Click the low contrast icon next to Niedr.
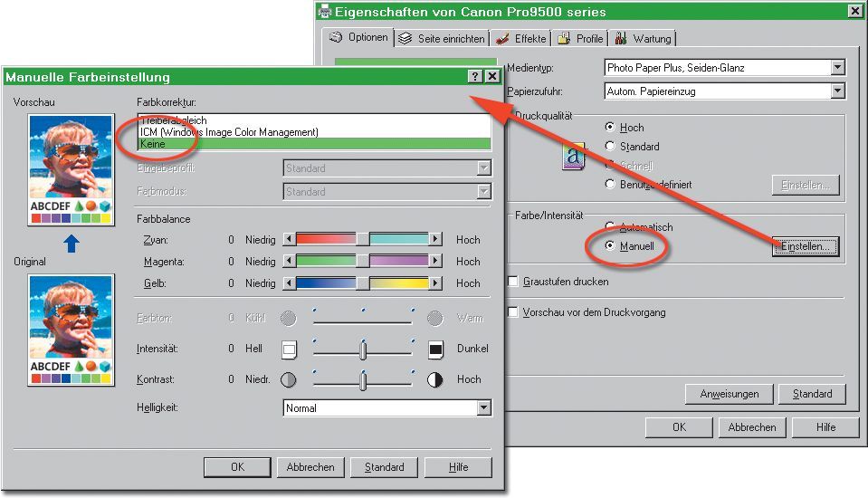Image resolution: width=868 pixels, height=498 pixels. click(x=288, y=379)
